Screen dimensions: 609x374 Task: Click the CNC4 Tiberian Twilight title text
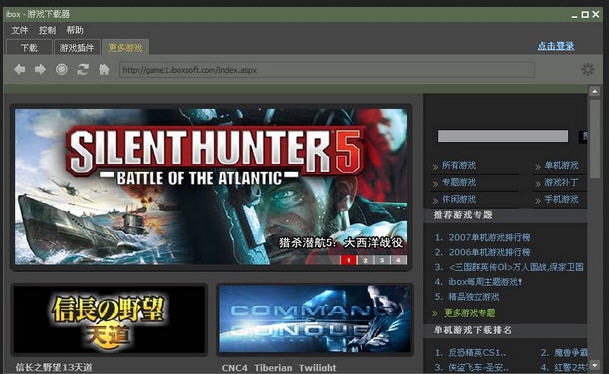[279, 367]
